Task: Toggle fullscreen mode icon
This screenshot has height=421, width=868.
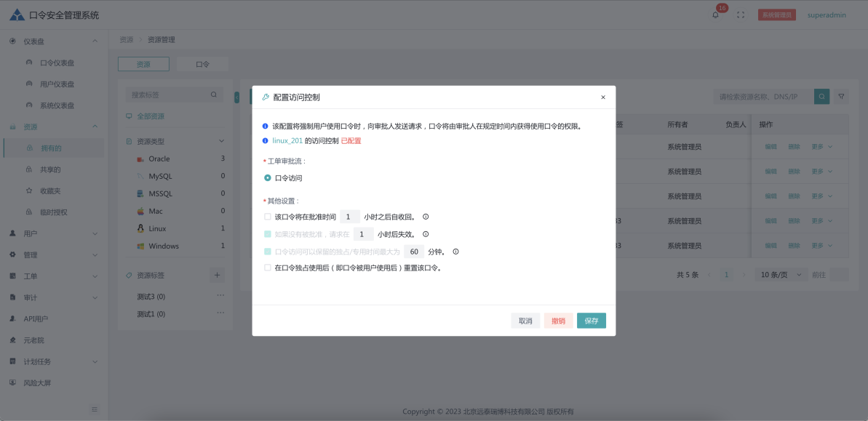Action: 741,15
